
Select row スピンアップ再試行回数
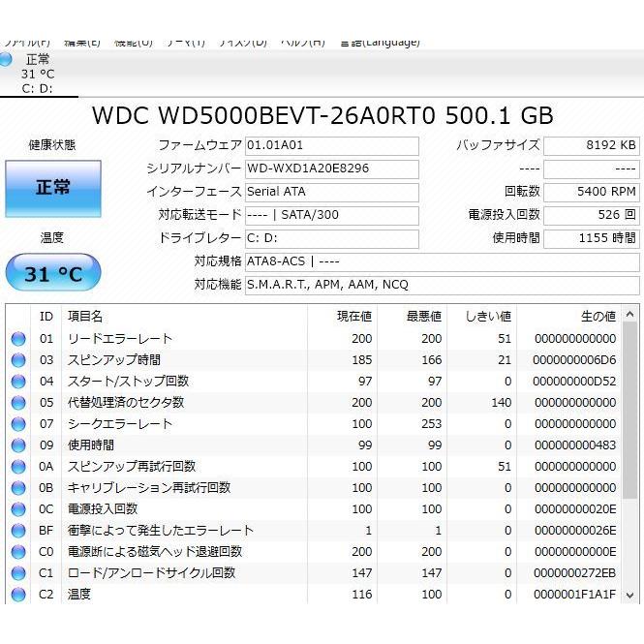[314, 467]
